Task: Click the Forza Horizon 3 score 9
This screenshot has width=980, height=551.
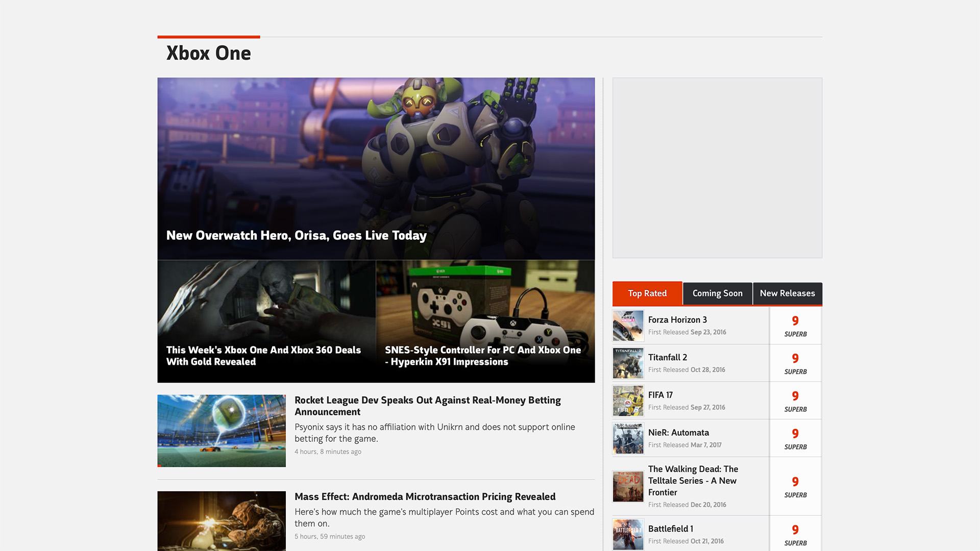Action: click(x=795, y=321)
